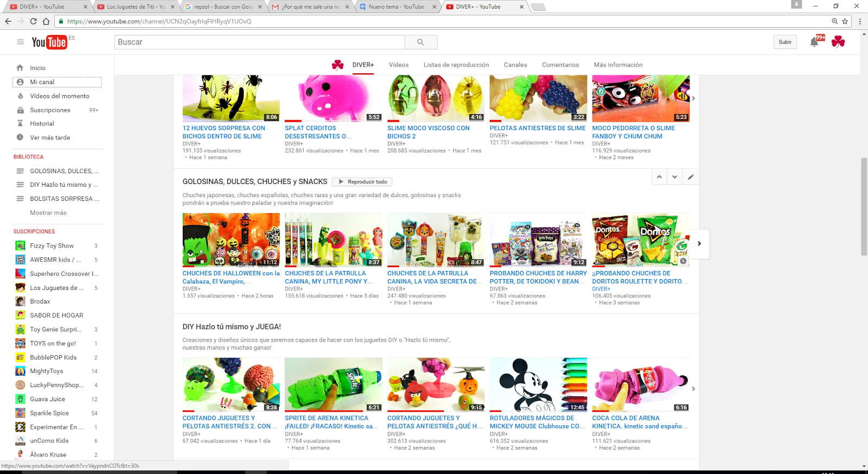The width and height of the screenshot is (868, 474).
Task: Click Reproducir todo button
Action: (362, 182)
